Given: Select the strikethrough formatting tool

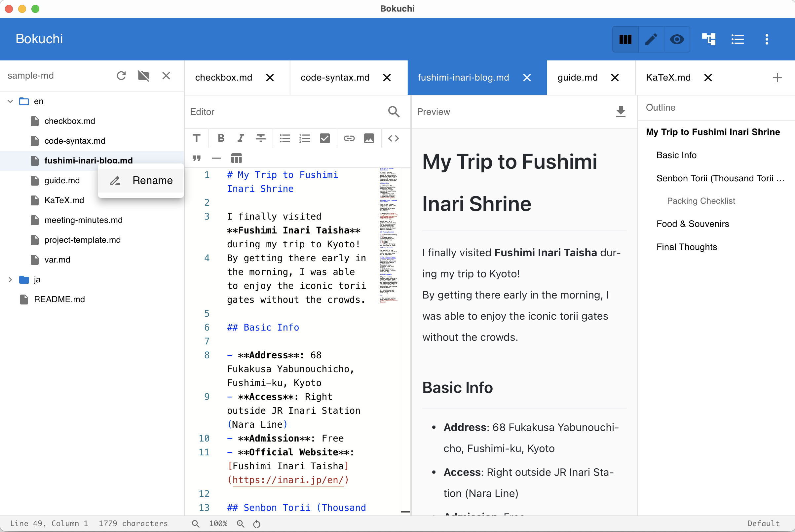Looking at the screenshot, I should 260,138.
